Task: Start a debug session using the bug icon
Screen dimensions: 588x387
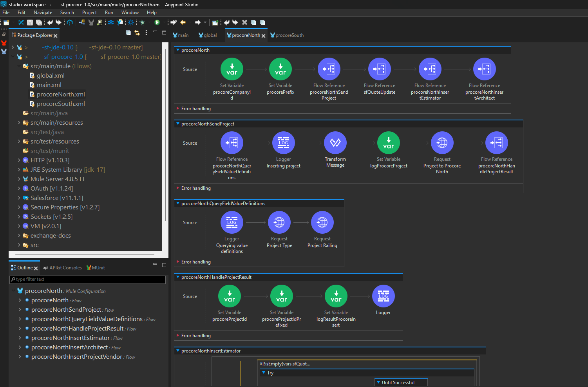Action: coord(142,22)
